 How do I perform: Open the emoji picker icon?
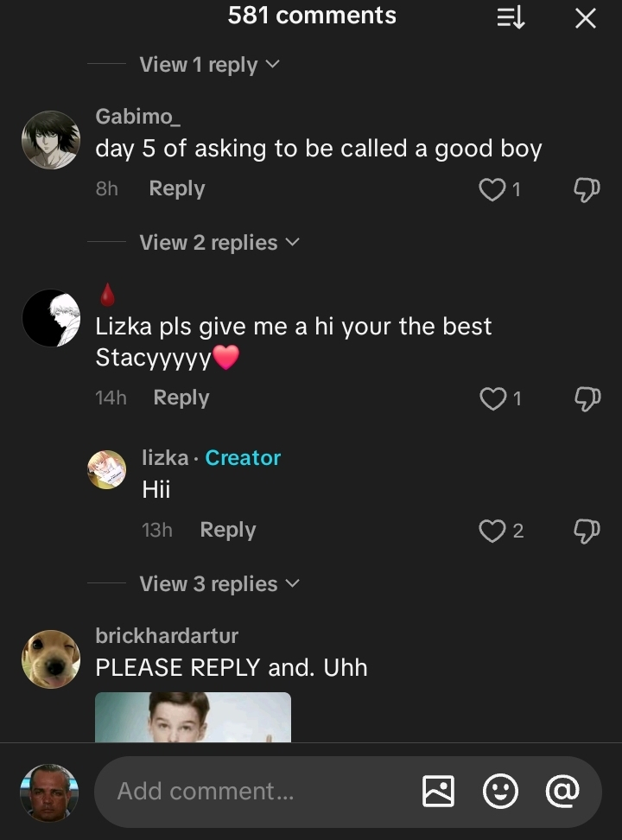(501, 791)
